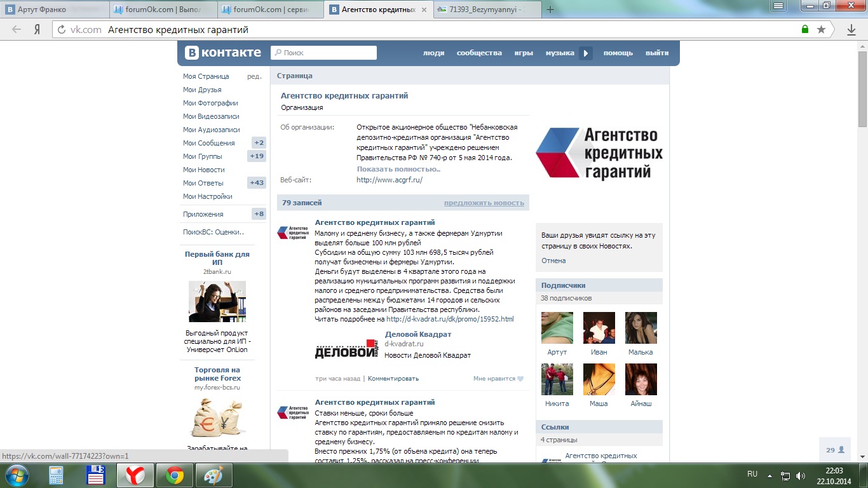Viewport: 868px width, 488px height.
Task: Open subscriber Артут's avatar
Action: pyautogui.click(x=557, y=328)
